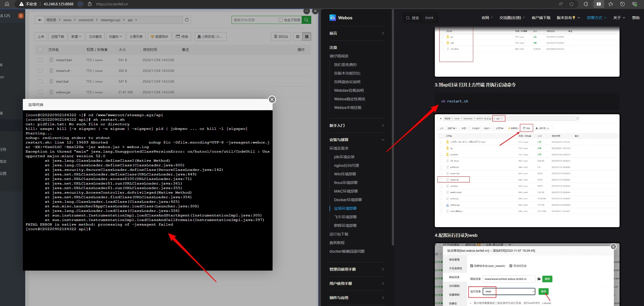This screenshot has width=644, height=306.
Task: Switch file view to grid icons
Action: (298, 36)
